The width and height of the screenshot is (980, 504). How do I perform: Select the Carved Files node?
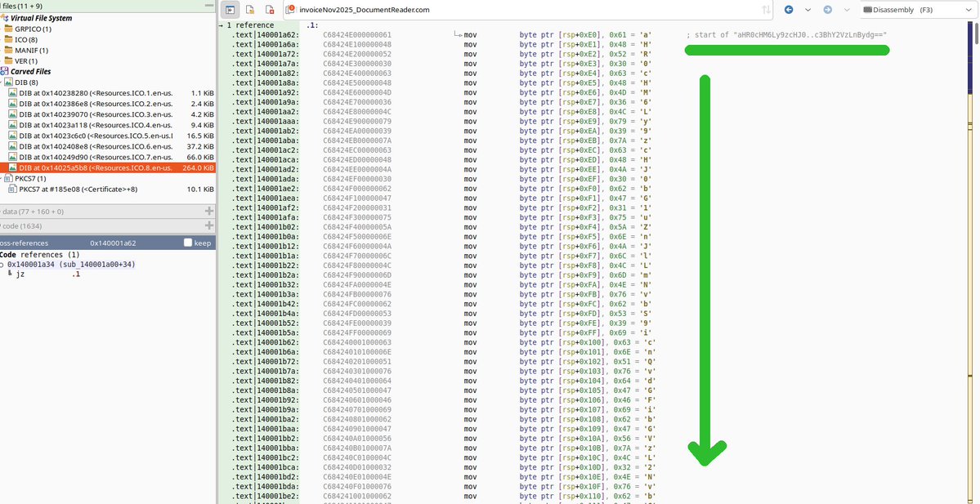(30, 71)
